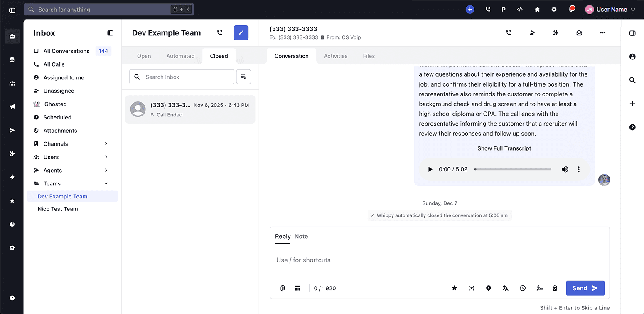Open the mark-as-unread envelope icon
644x314 pixels.
tap(579, 32)
